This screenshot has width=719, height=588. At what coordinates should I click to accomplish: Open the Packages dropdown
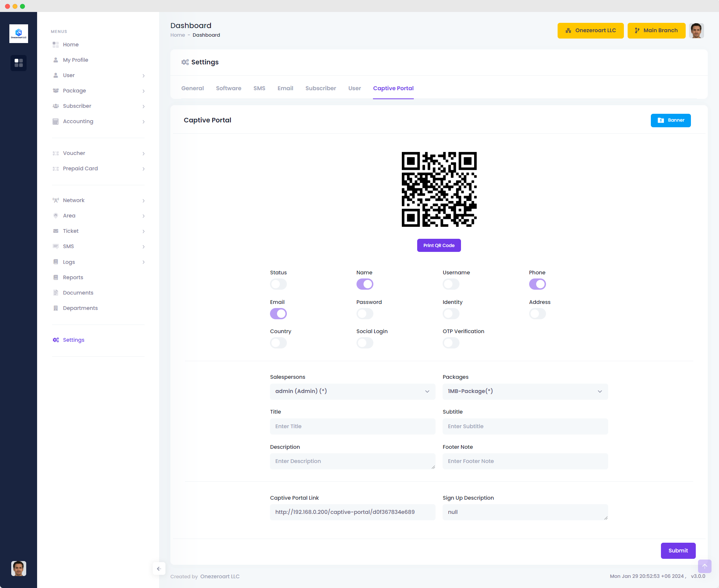pyautogui.click(x=525, y=391)
